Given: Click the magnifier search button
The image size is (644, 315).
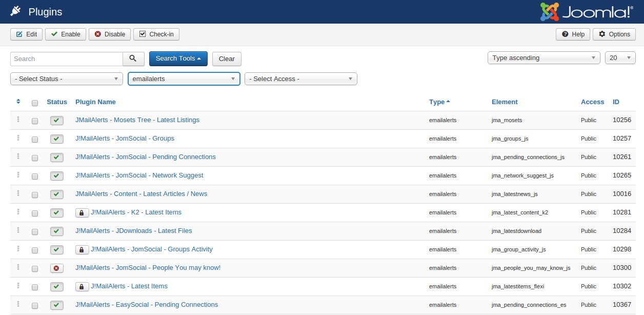Looking at the screenshot, I should [133, 58].
